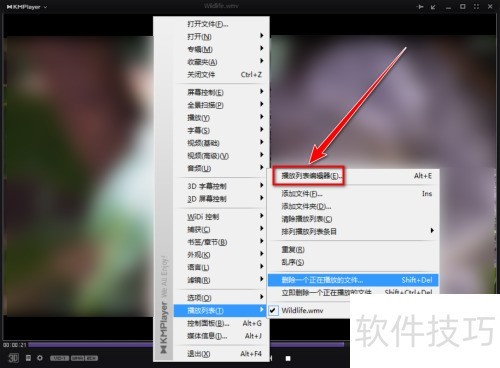Minimize the KMPlayer window
Screen dimensions: 500x368
point(448,7)
